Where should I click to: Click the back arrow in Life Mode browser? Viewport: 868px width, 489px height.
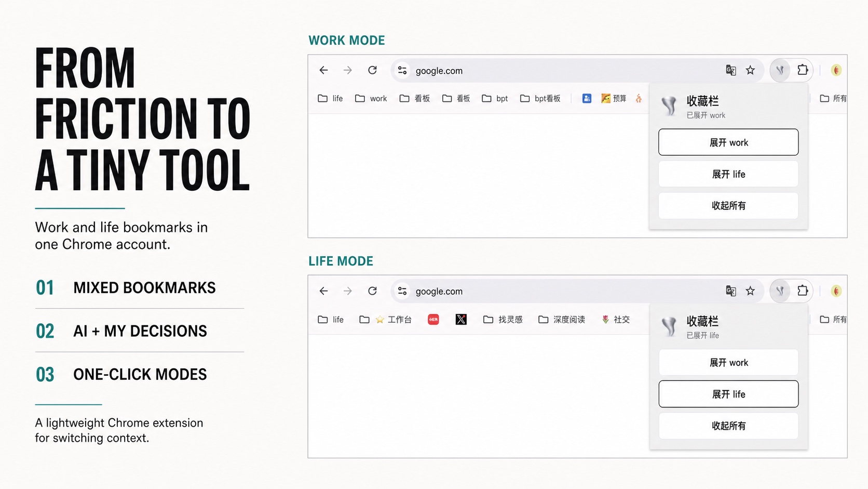pyautogui.click(x=323, y=291)
